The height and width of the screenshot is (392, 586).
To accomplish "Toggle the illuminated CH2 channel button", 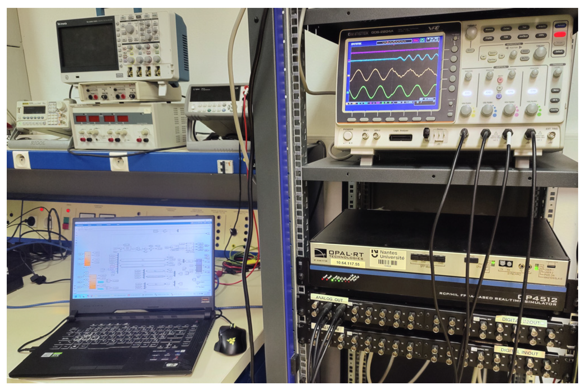I will pos(488,92).
